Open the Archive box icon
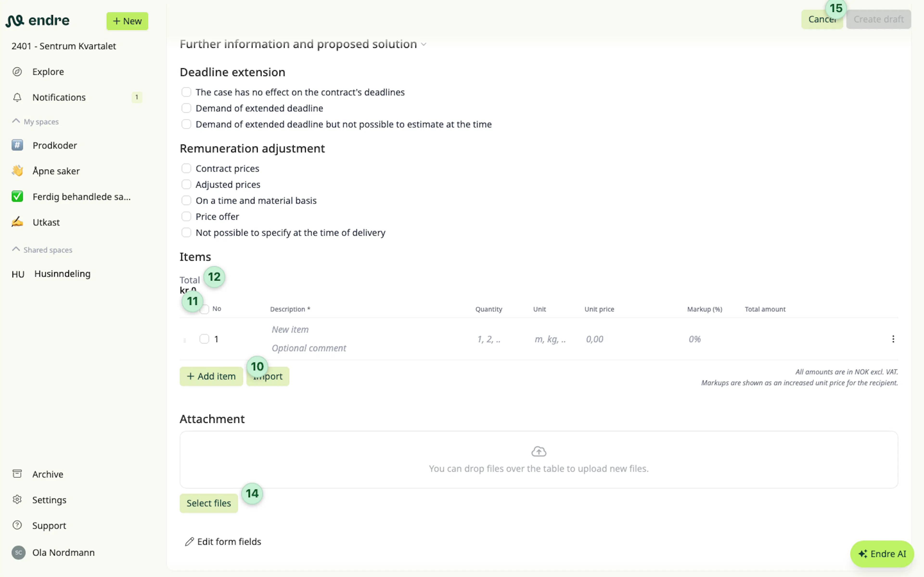 (x=17, y=474)
